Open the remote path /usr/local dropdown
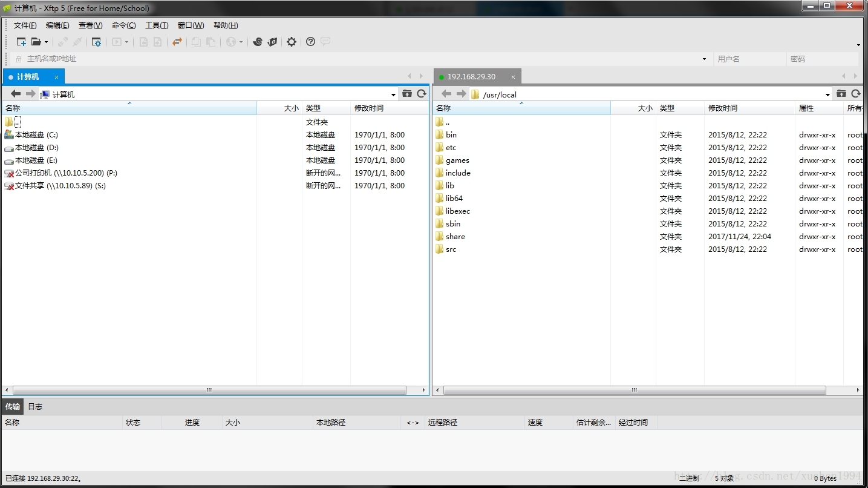868x488 pixels. tap(827, 94)
